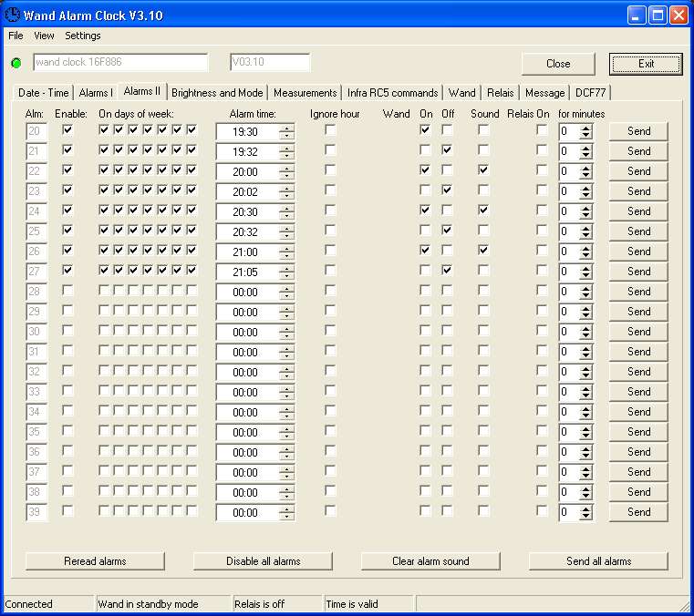Decrease for-minutes value of alarm 33
This screenshot has height=616, width=694.
coord(586,396)
